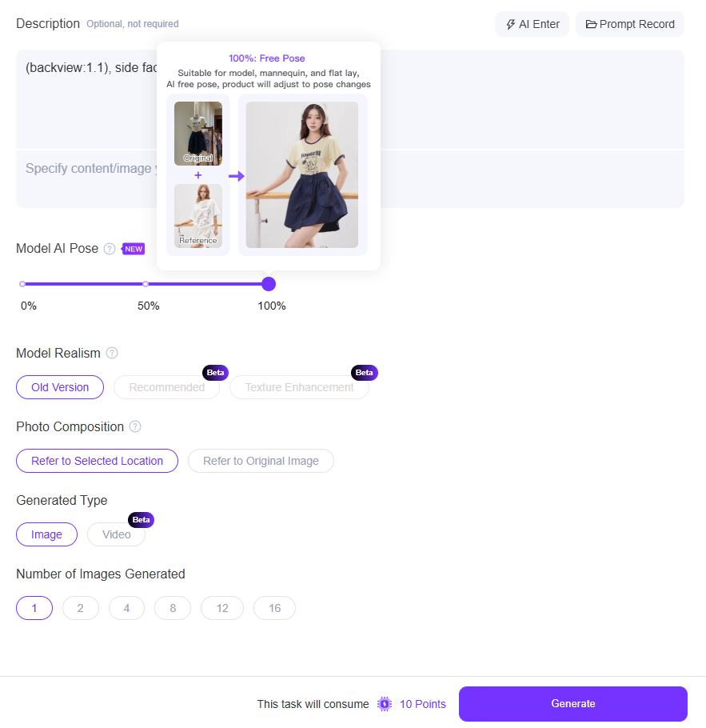
Task: Click the Model AI Pose help icon
Action: pyautogui.click(x=110, y=249)
